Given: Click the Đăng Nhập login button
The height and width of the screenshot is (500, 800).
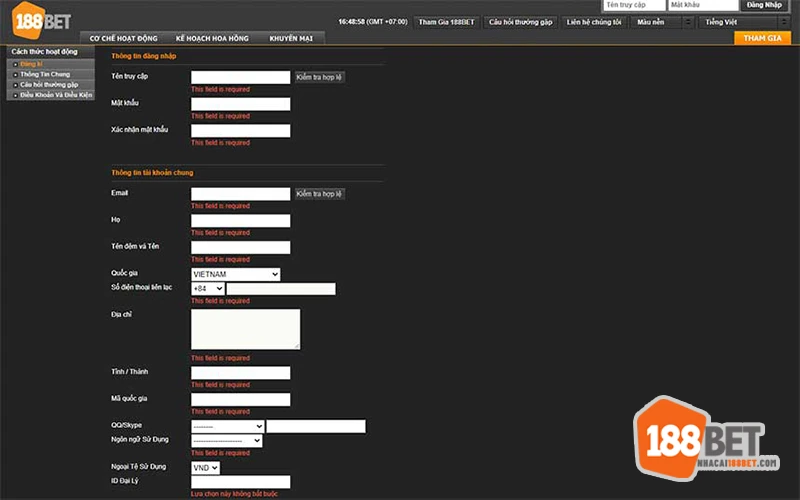Looking at the screenshot, I should click(764, 5).
